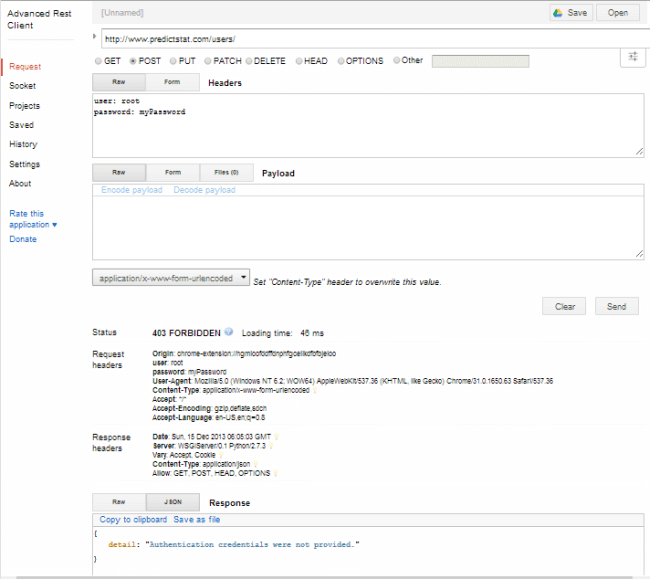This screenshot has height=579, width=650.
Task: Click hint bulb next to Allow response header
Action: [275, 473]
